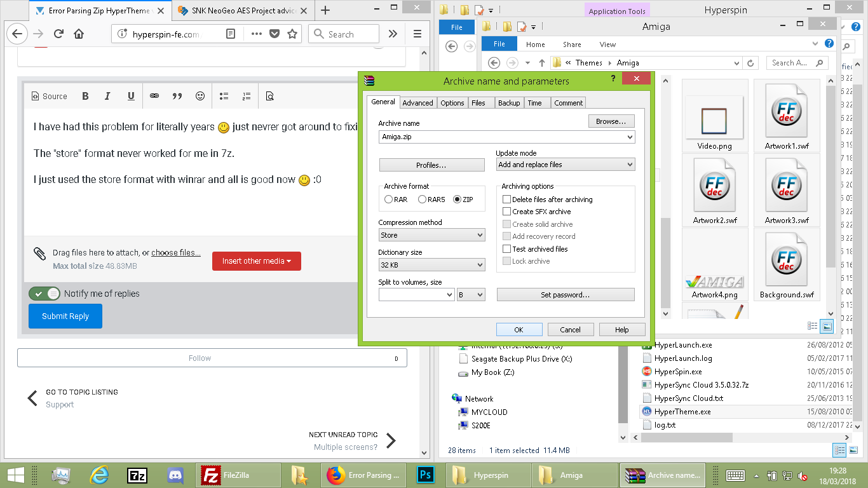Viewport: 868px width, 488px height.
Task: Toggle underline formatting
Action: click(130, 96)
